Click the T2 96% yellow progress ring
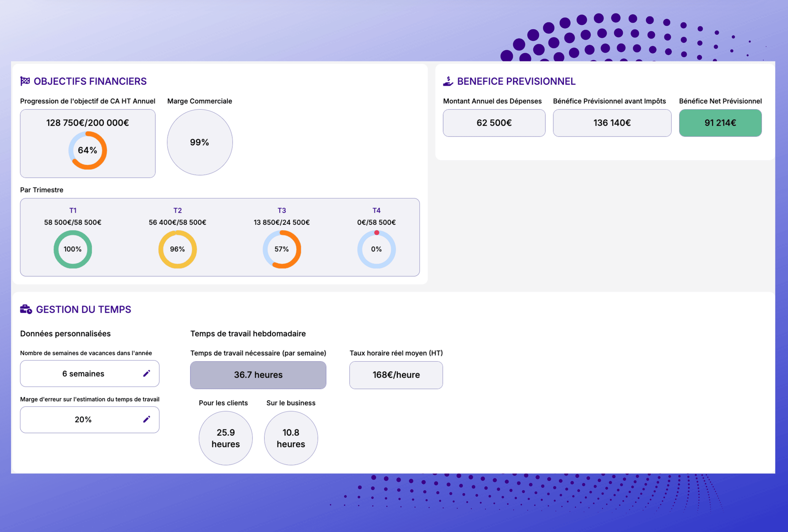 pos(177,249)
